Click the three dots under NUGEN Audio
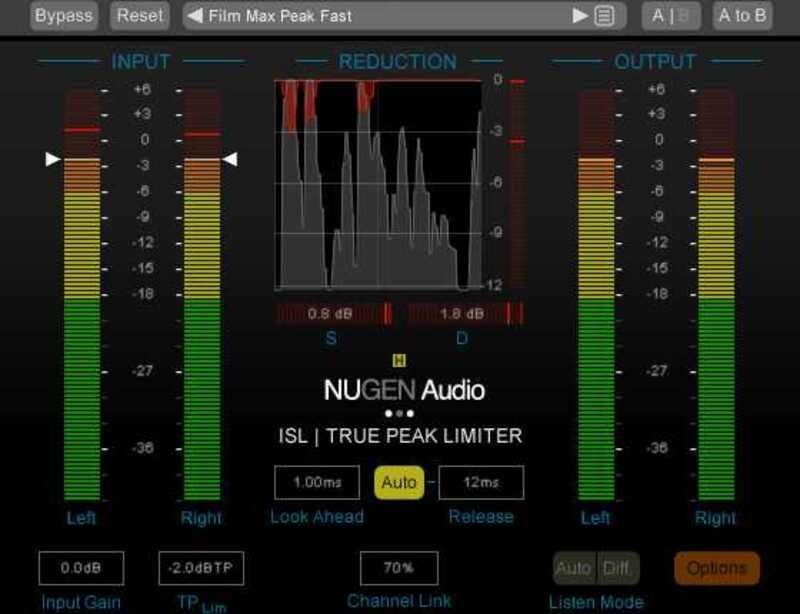The height and width of the screenshot is (614, 800). click(399, 412)
